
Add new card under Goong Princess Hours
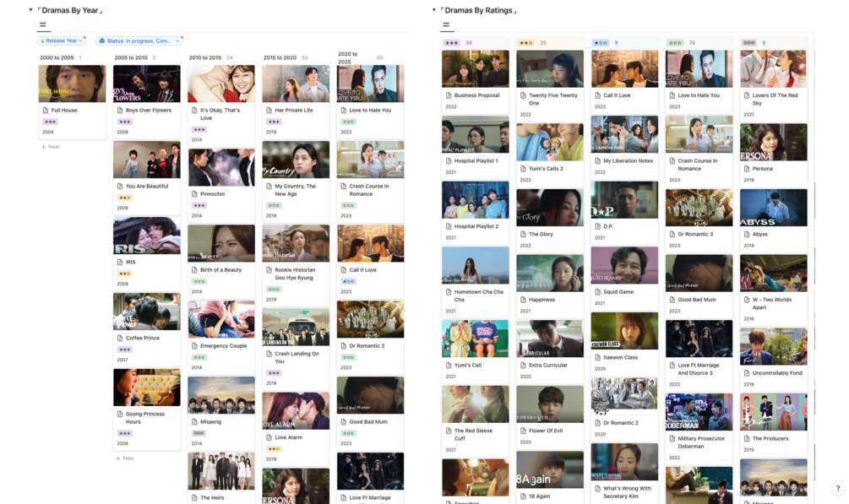(x=125, y=458)
